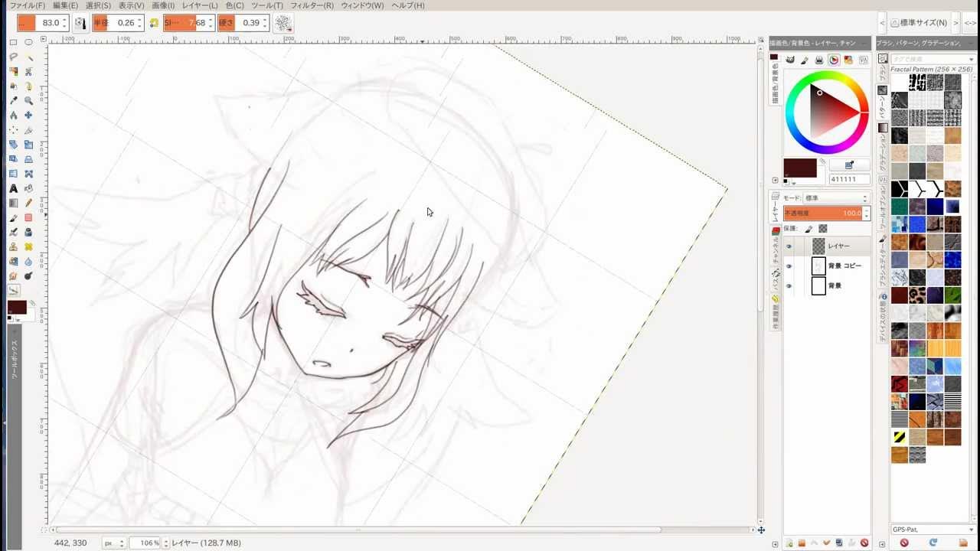Open the レイヤー(L) menu

[200, 5]
